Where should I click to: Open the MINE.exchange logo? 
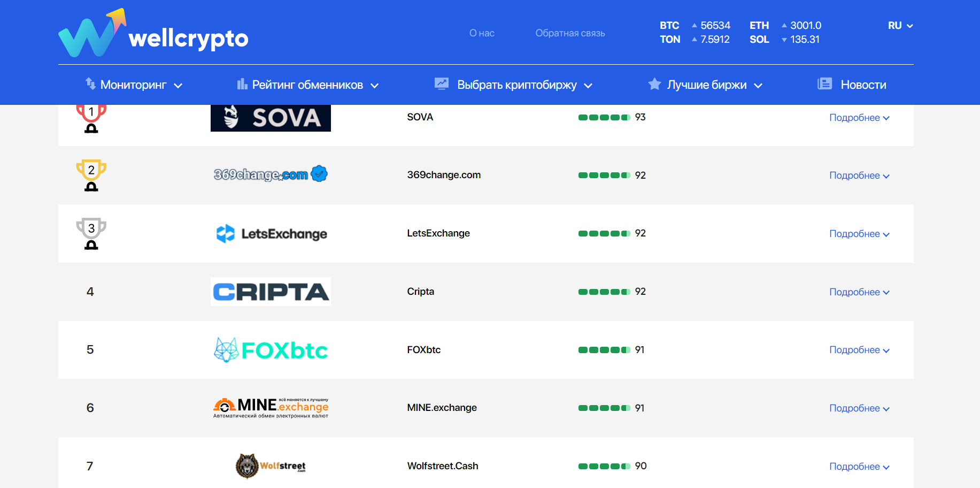click(x=271, y=408)
